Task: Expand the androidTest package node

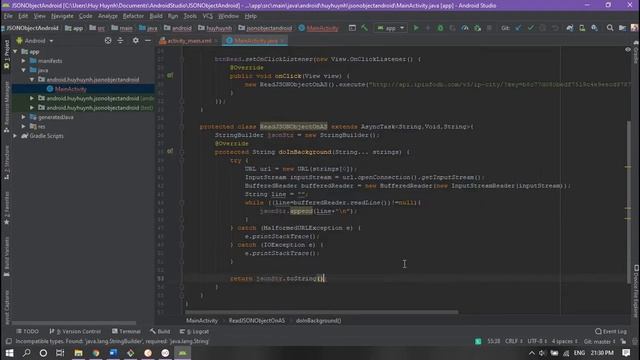Action: coord(32,98)
